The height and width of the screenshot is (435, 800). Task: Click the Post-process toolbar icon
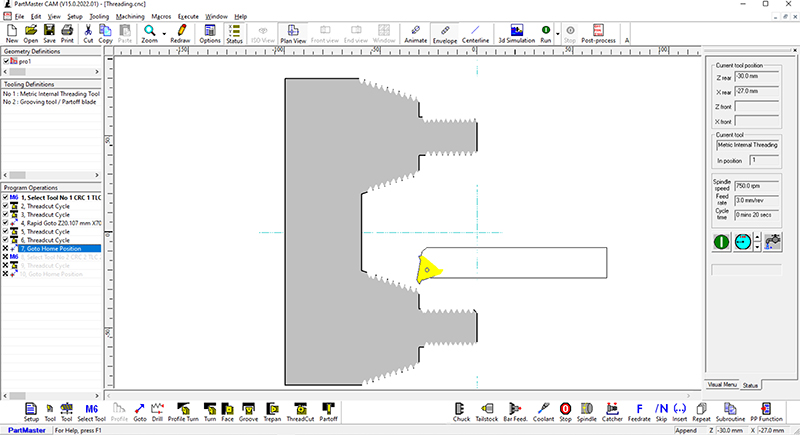tap(599, 35)
